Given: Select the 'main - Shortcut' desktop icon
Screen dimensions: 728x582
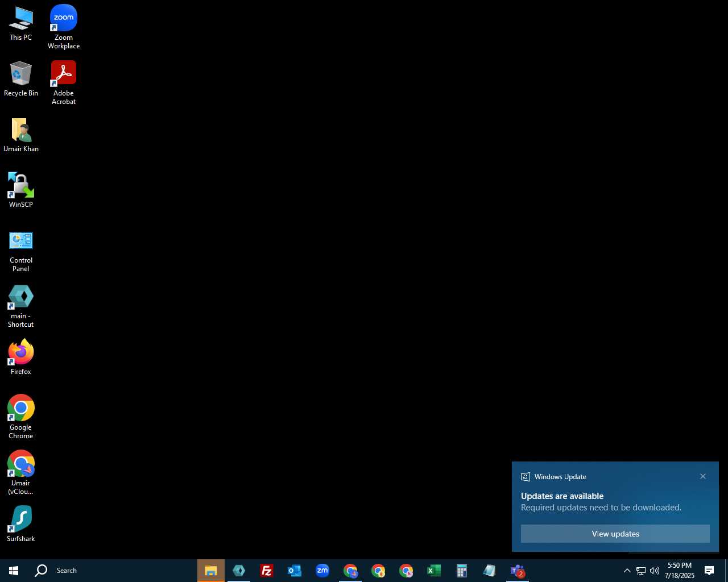Looking at the screenshot, I should pos(21,306).
